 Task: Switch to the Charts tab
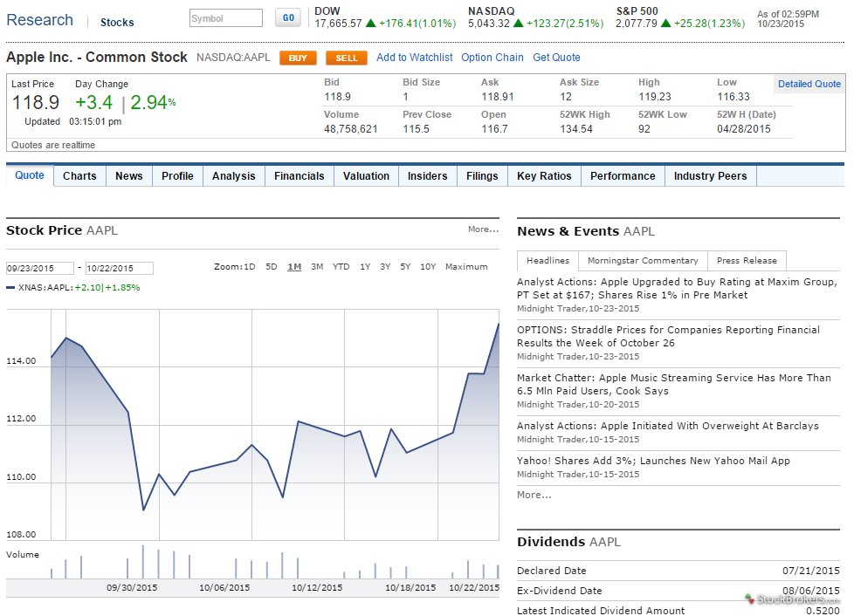[x=79, y=175]
